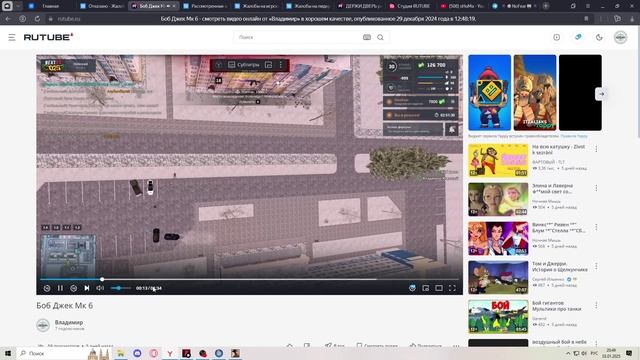Open the Brawl Stars character short thumbnail
This screenshot has width=640, height=360.
coord(489,93)
